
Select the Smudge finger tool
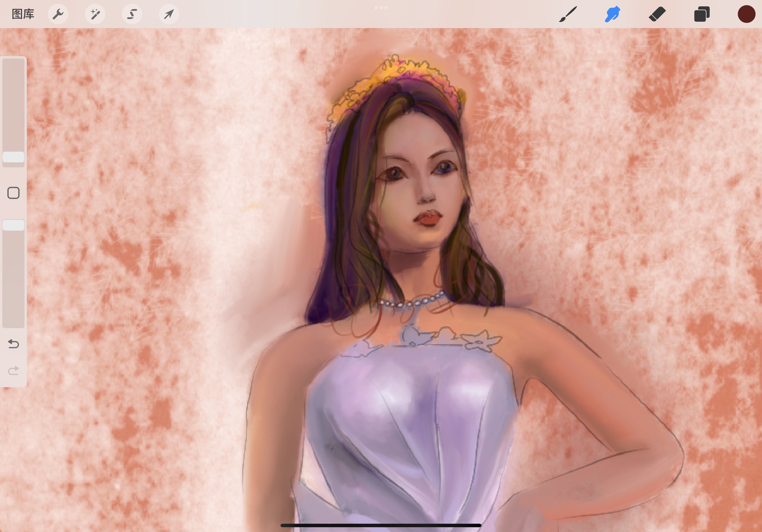(612, 14)
